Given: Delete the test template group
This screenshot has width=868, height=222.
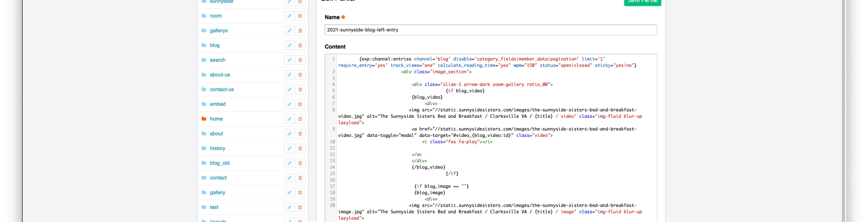Looking at the screenshot, I should [300, 208].
